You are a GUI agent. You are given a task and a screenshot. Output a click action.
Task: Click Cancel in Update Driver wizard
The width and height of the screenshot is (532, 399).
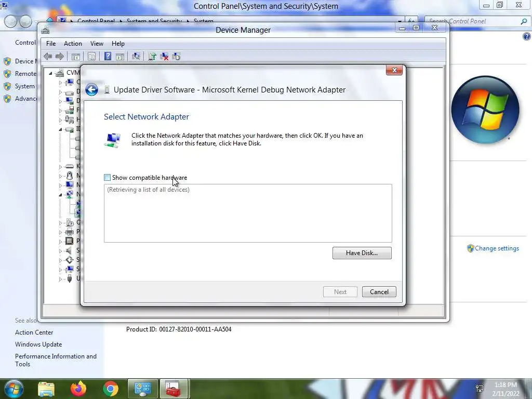[x=379, y=292]
